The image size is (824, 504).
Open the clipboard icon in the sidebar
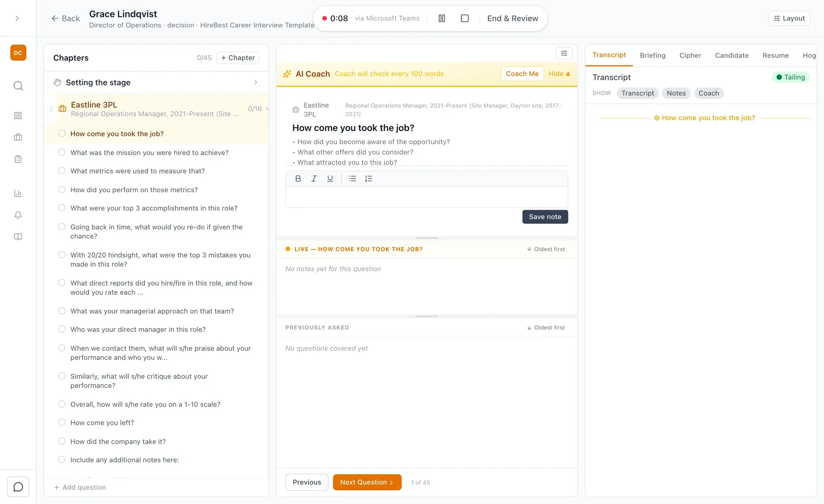18,159
